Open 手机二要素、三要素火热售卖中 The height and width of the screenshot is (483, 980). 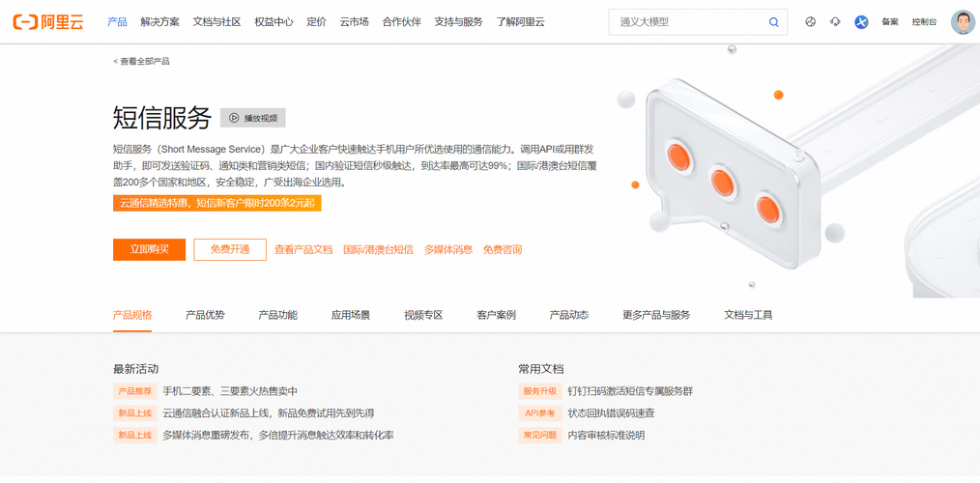230,391
